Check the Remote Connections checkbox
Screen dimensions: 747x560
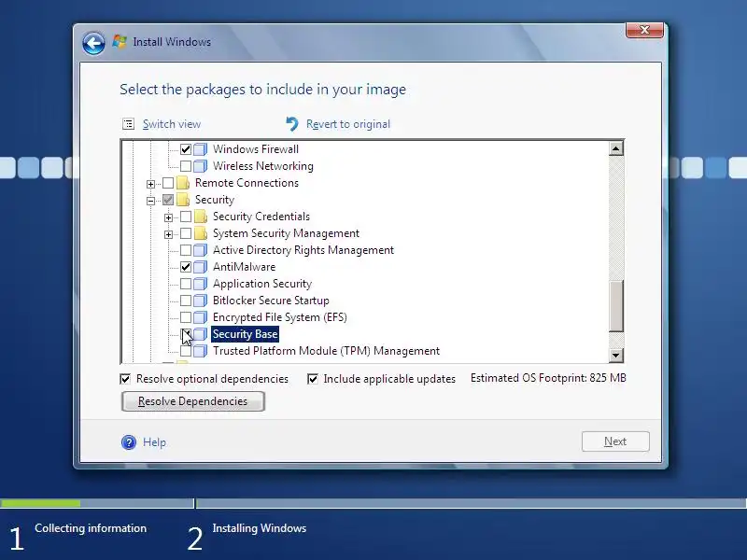[x=168, y=183]
